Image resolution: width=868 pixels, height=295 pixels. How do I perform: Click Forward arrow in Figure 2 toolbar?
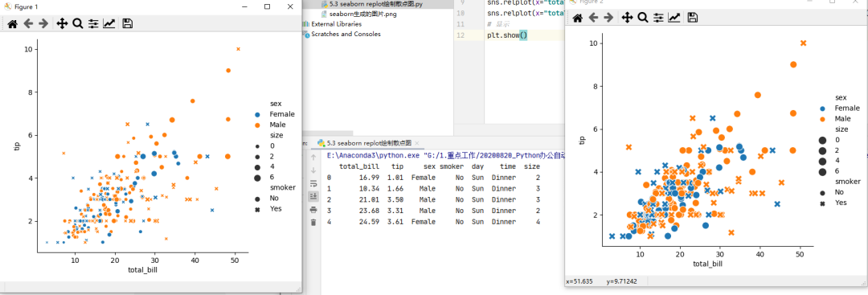click(x=608, y=18)
